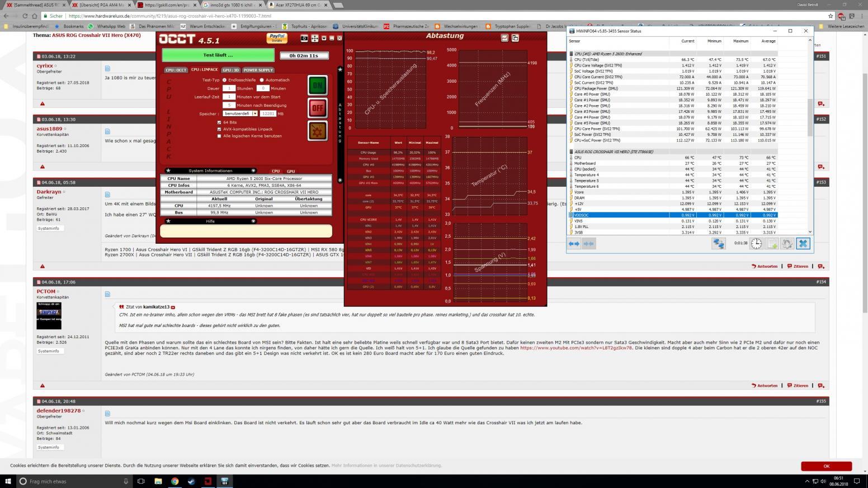Open File Explorer from taskbar
This screenshot has width=868, height=488.
tap(158, 481)
